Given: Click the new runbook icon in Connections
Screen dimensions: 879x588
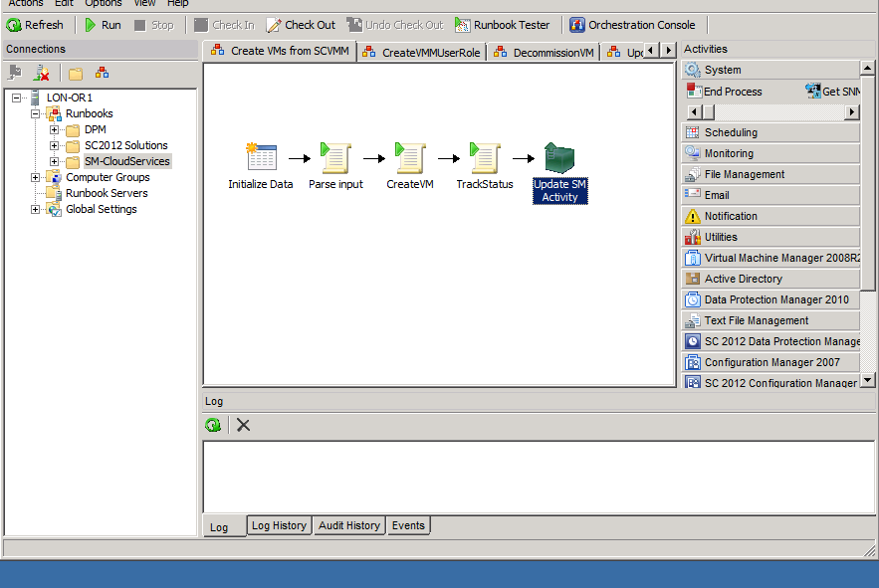Looking at the screenshot, I should pos(102,73).
